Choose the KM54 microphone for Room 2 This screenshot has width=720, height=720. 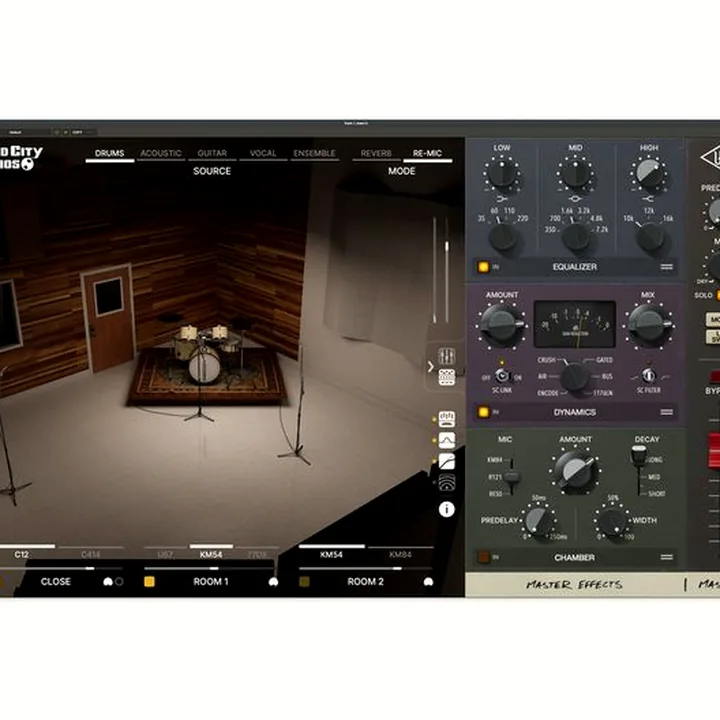pyautogui.click(x=332, y=554)
